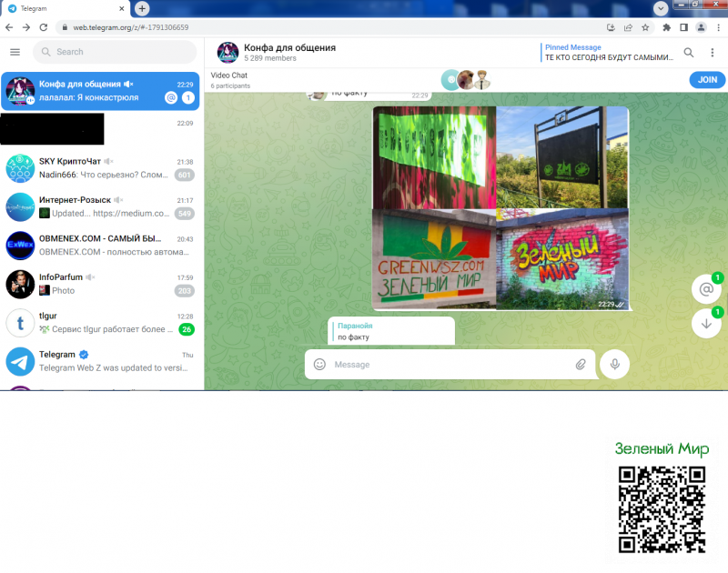Open the browser extensions puzzle icon
The height and width of the screenshot is (573, 728).
click(666, 27)
